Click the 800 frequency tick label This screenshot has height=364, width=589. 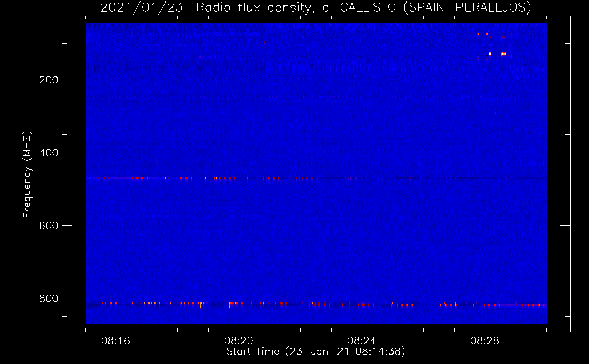[x=49, y=298]
